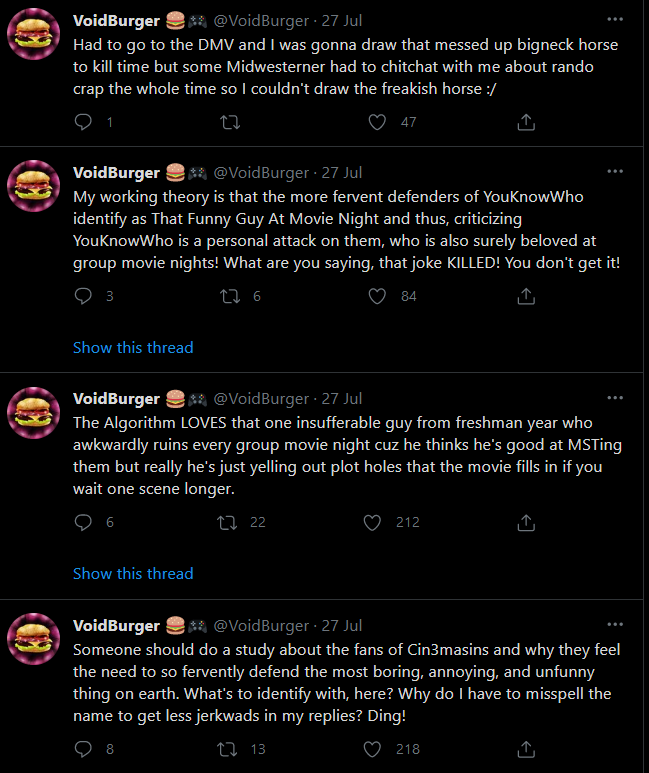Retweet the working theory tweet with 6 retweets
Screen dimensions: 649x773
tap(230, 296)
